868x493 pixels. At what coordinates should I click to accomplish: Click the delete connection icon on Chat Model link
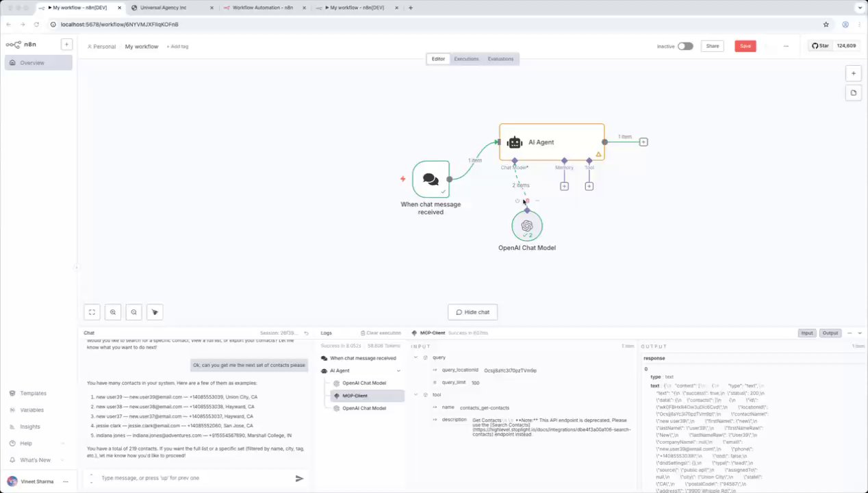click(x=527, y=201)
